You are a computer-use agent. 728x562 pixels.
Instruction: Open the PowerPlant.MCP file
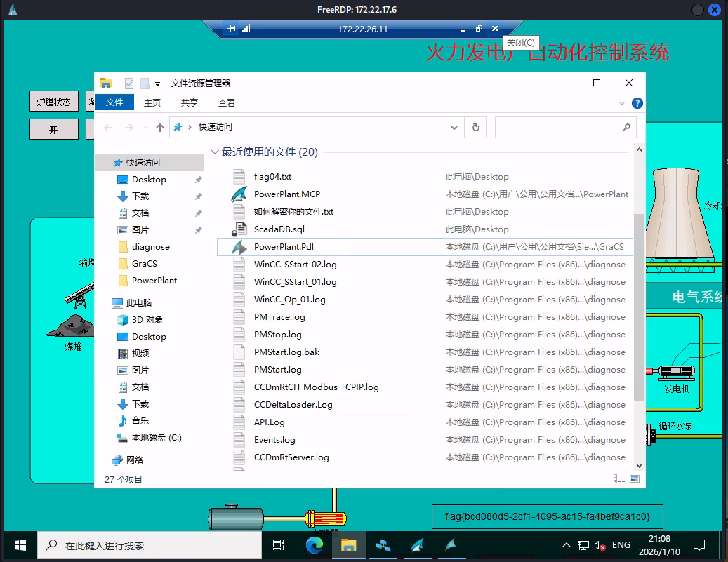point(286,194)
